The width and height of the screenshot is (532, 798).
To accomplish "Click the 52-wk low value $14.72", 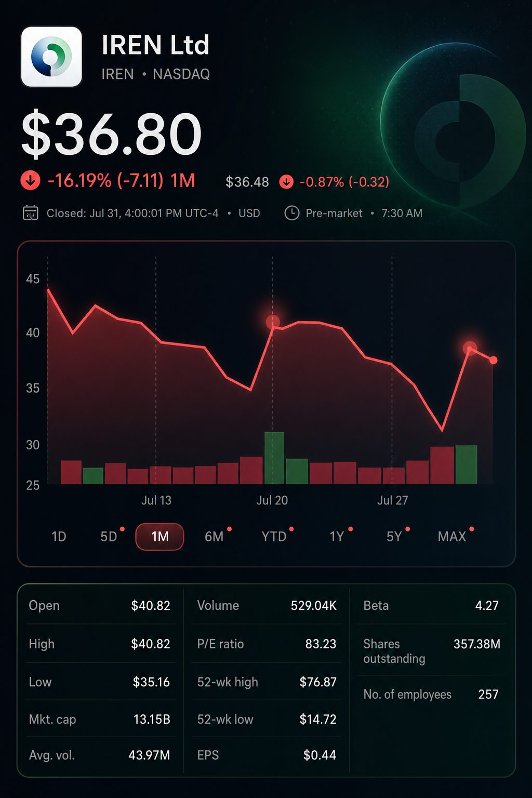I will point(318,719).
